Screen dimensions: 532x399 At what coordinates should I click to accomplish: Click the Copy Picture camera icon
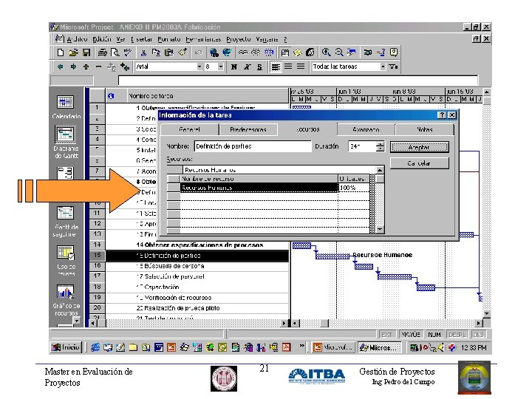368,52
